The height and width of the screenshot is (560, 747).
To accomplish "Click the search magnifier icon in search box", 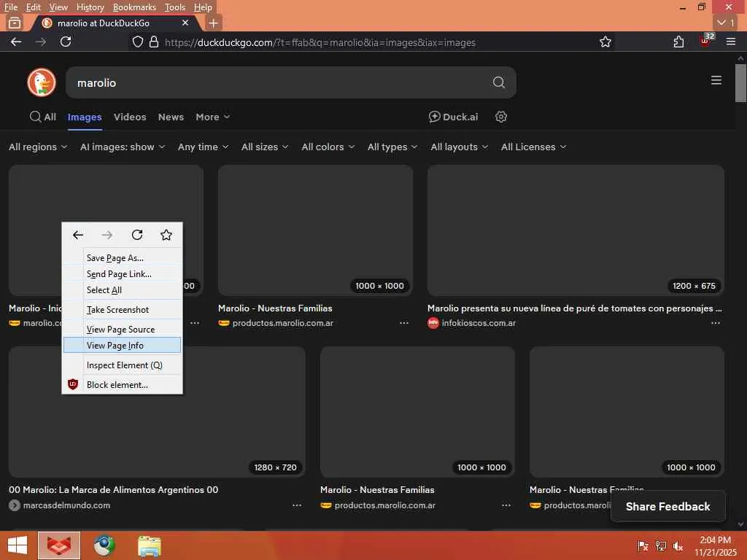I will 498,82.
